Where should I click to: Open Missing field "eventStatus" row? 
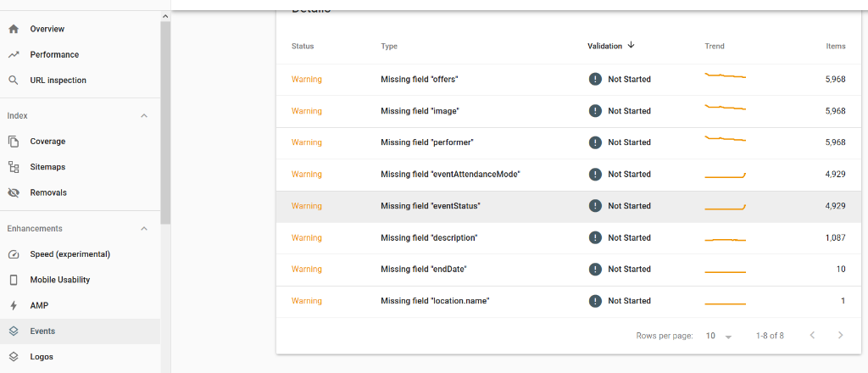[x=569, y=207]
